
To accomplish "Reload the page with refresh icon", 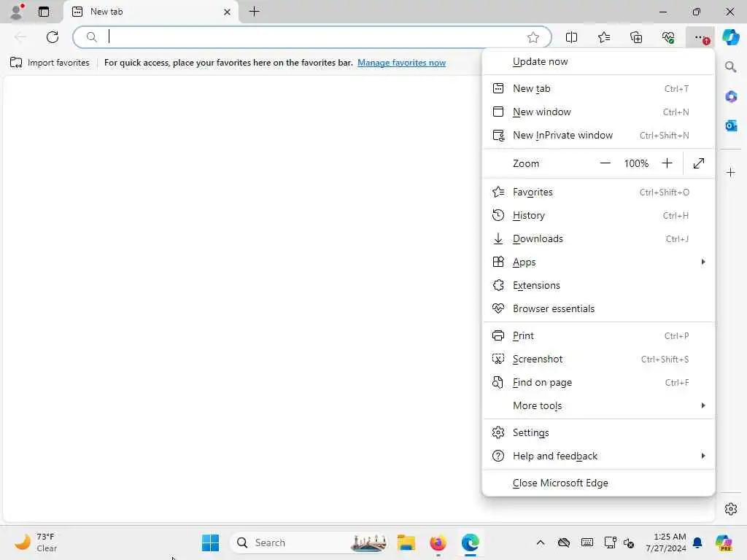I will [x=53, y=37].
